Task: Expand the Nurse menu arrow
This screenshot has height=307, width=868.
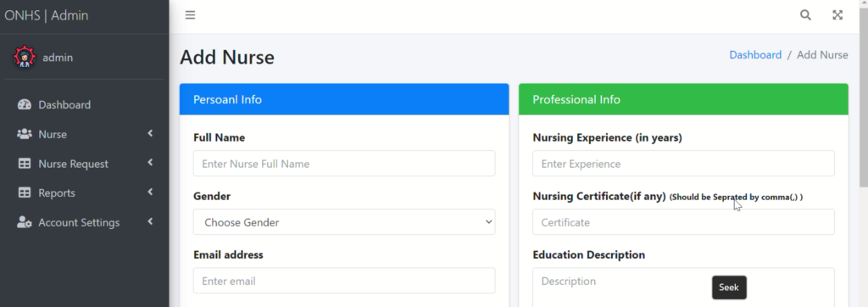Action: [x=150, y=133]
